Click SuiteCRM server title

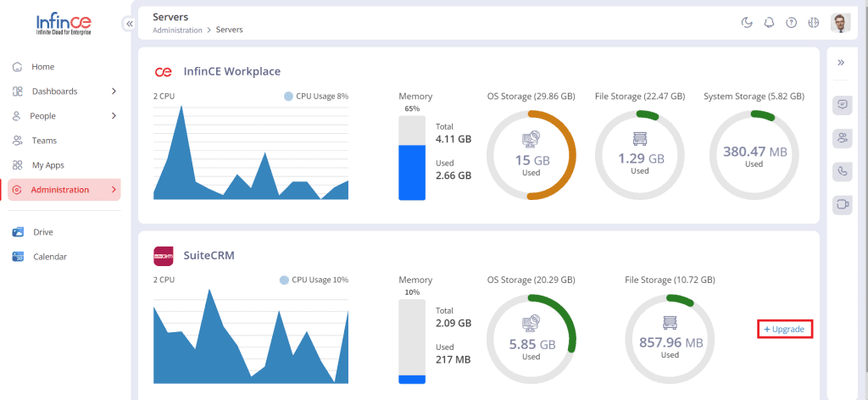click(x=209, y=256)
